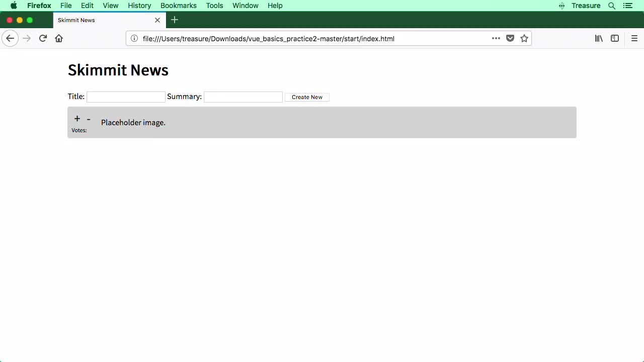Open a new browser tab
Viewport: 644px width, 362px height.
[174, 20]
